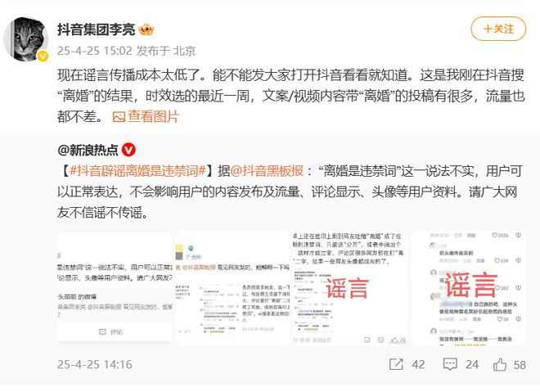540x392 pixels.
Task: Click the original post timestamp 25-4-25 14:16
Action: tap(95, 364)
